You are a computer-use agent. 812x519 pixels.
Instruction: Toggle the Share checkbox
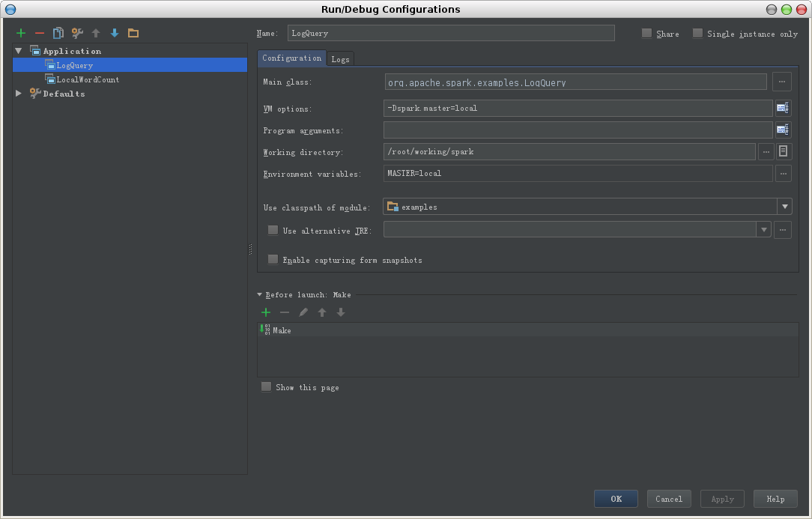[x=646, y=33]
